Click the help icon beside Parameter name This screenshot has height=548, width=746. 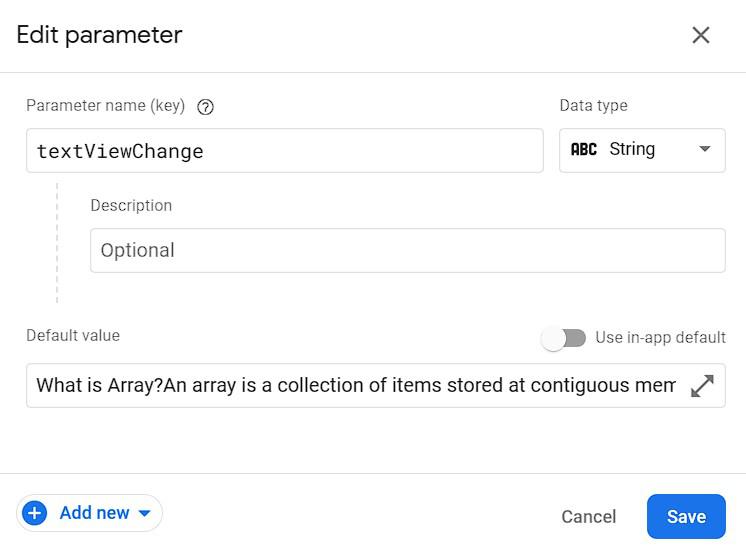[206, 107]
